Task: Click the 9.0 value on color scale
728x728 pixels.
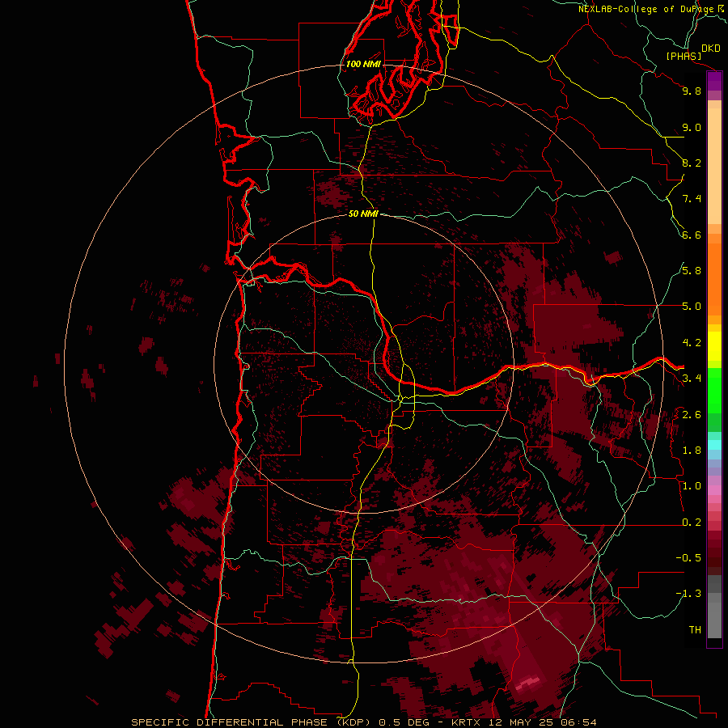Action: (692, 127)
